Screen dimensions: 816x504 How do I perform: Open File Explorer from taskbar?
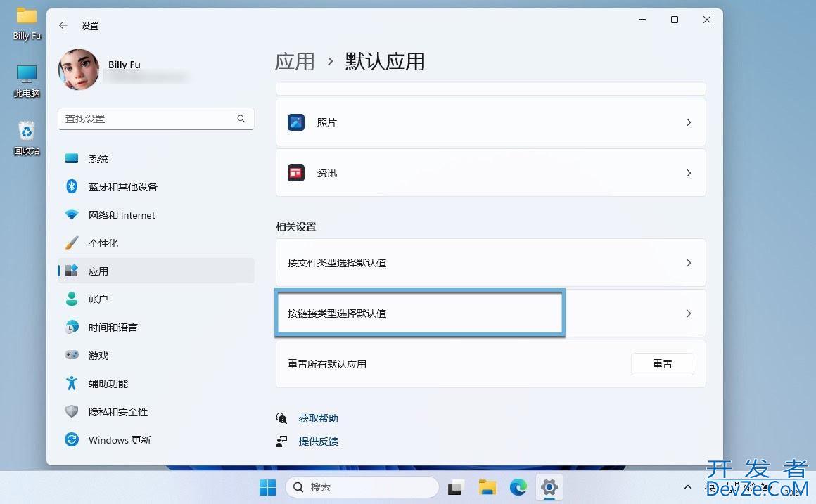pyautogui.click(x=487, y=487)
